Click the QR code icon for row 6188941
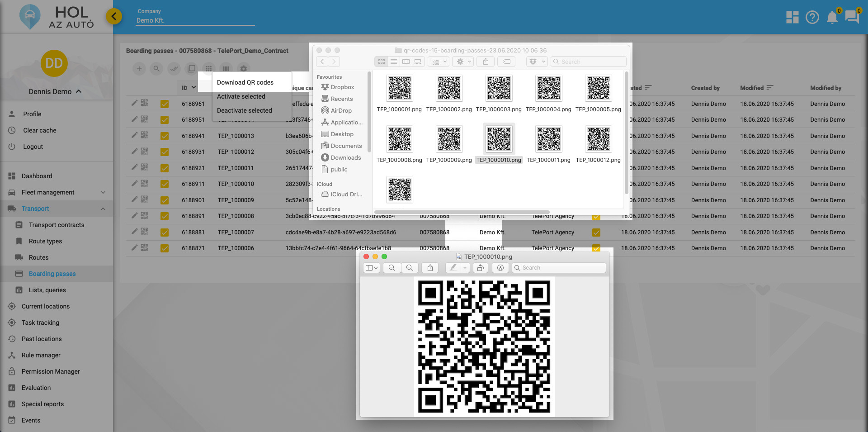The width and height of the screenshot is (868, 432). pos(144,135)
